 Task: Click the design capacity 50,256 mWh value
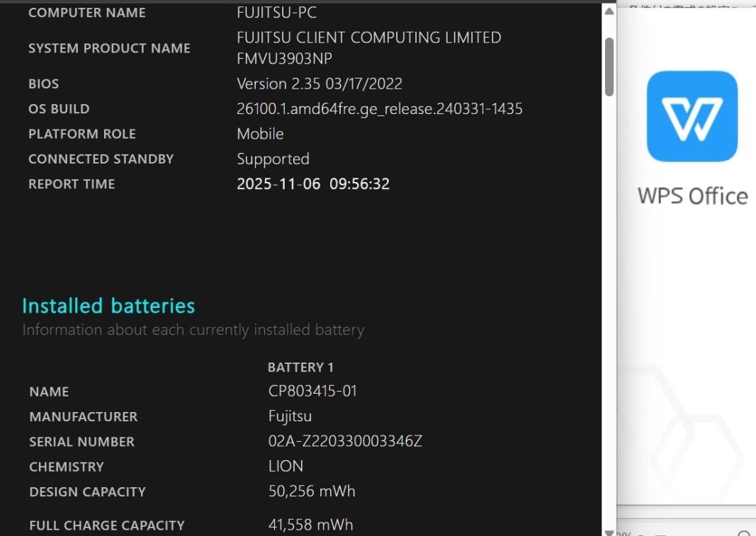click(312, 491)
